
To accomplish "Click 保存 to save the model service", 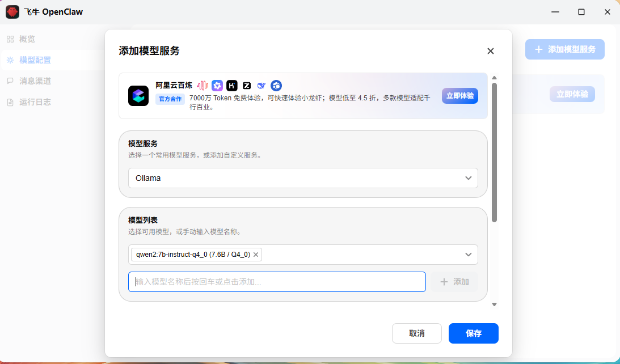I will pos(473,333).
